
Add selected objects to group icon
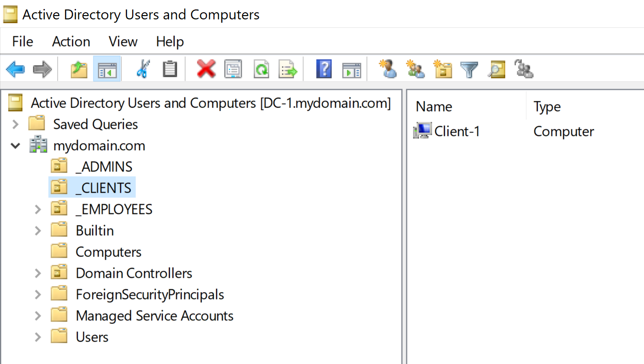point(524,69)
